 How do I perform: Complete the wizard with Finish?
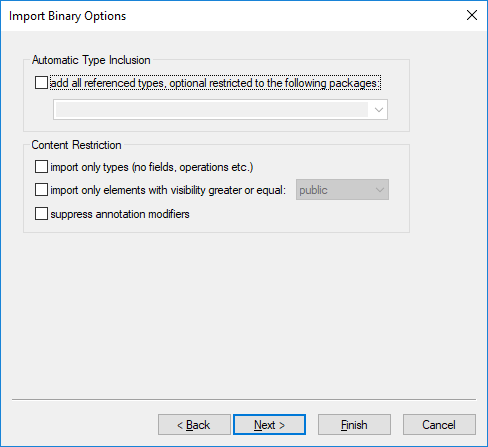tap(354, 425)
